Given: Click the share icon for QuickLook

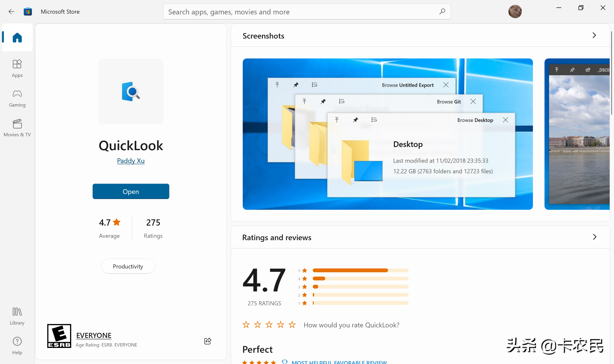Looking at the screenshot, I should (x=208, y=341).
